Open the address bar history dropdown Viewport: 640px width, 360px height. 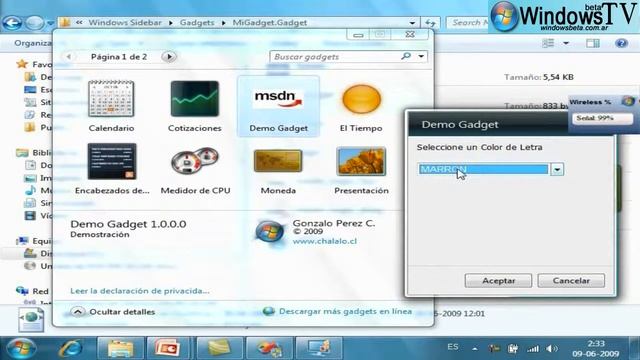click(412, 23)
